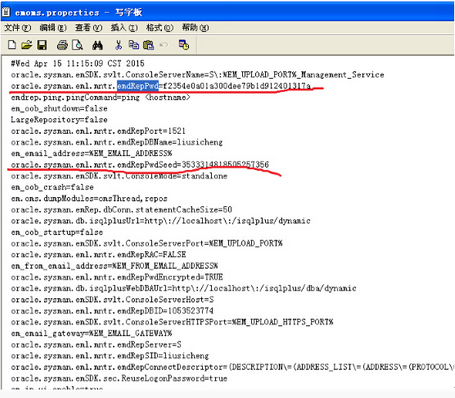Click the Open file folder icon
Image resolution: width=455 pixels, height=398 pixels.
point(27,45)
